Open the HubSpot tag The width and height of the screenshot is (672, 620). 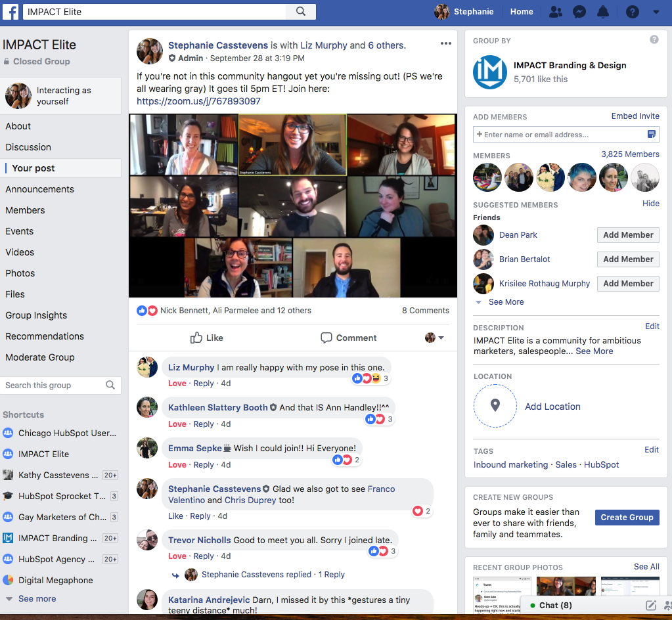pos(601,464)
